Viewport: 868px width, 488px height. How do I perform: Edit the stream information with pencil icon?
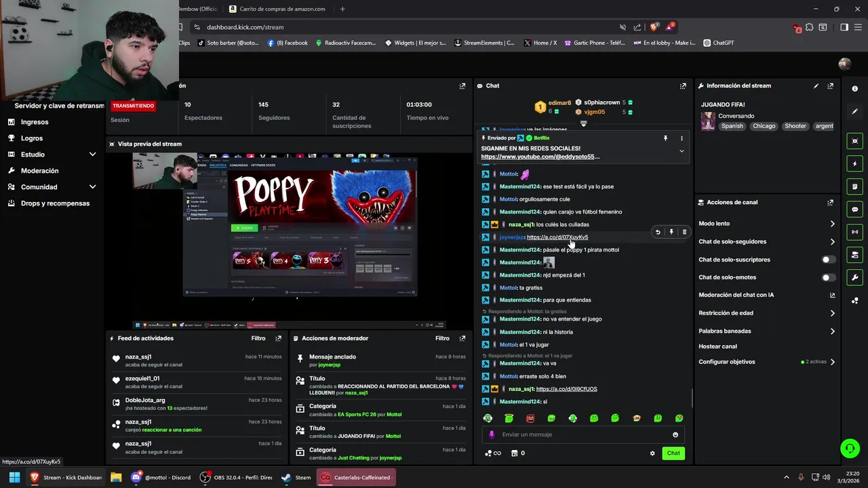816,86
